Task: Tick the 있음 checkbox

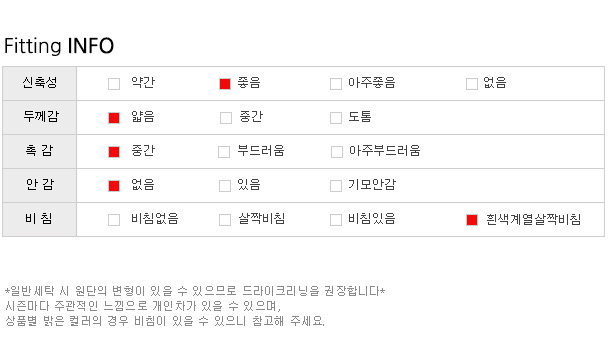Action: (x=225, y=186)
